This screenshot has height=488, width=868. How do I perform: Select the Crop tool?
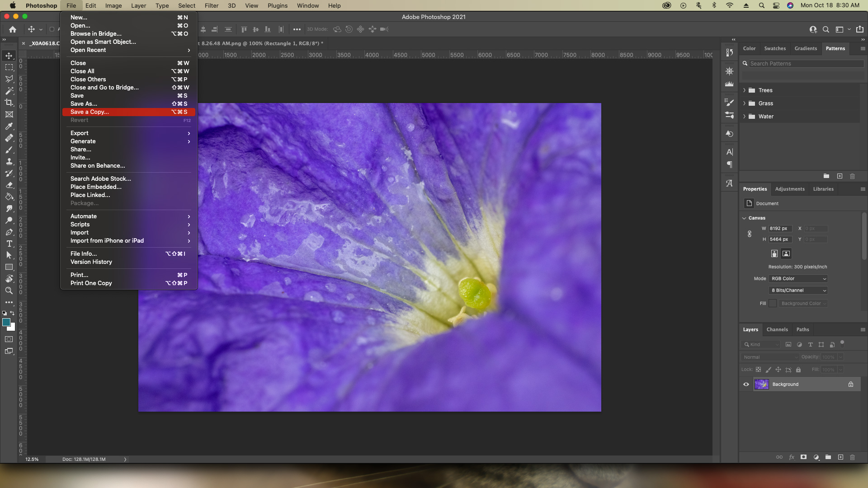[x=9, y=102]
